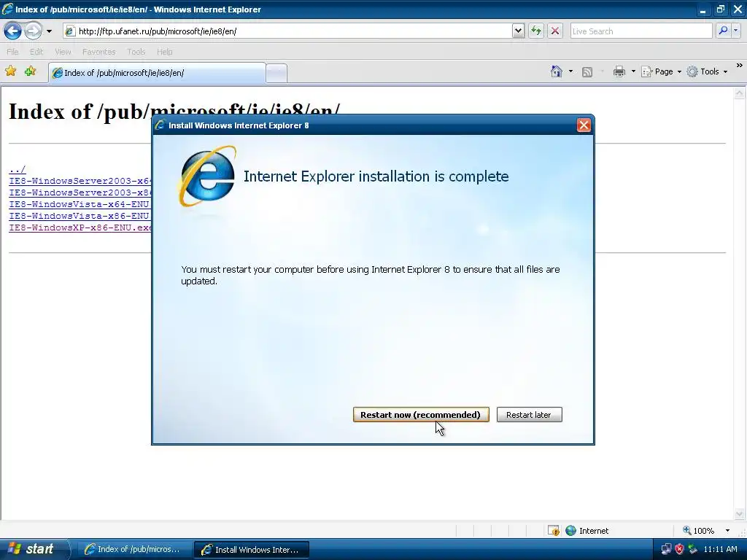
Task: Open the parent directory ../ link
Action: (x=18, y=169)
